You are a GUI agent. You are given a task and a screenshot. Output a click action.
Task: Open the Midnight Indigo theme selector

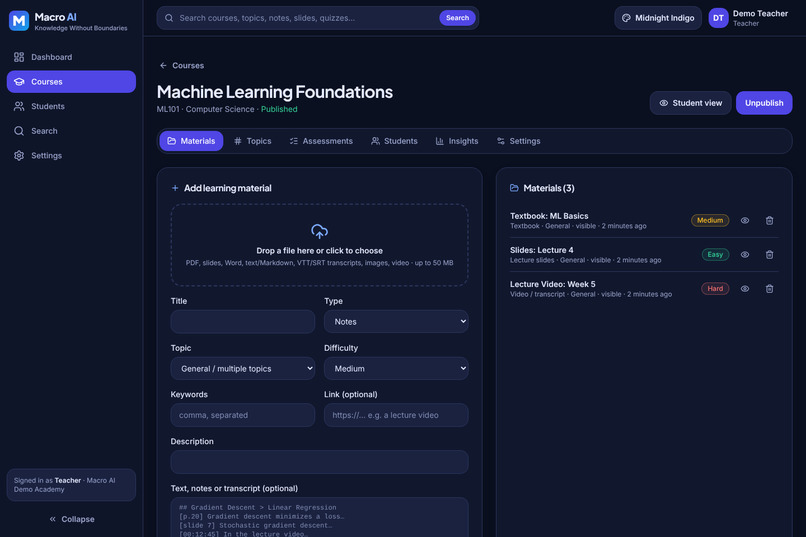click(658, 18)
